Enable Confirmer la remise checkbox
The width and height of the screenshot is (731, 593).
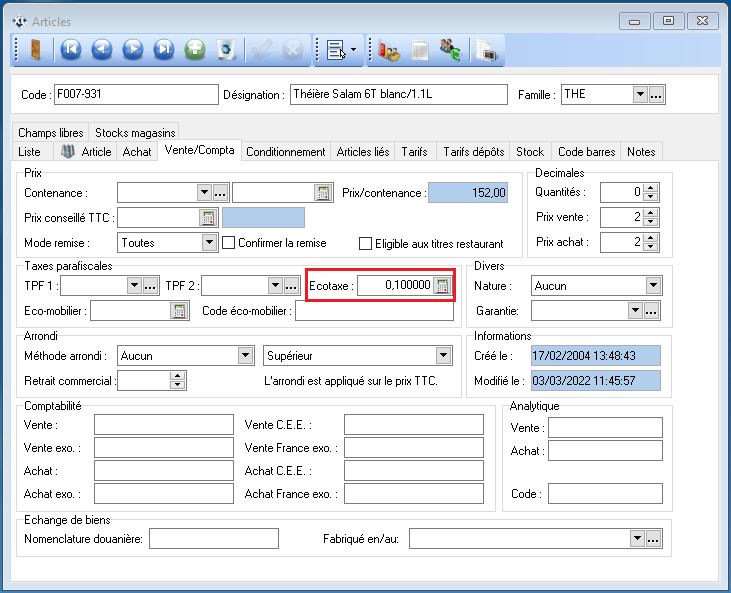229,243
